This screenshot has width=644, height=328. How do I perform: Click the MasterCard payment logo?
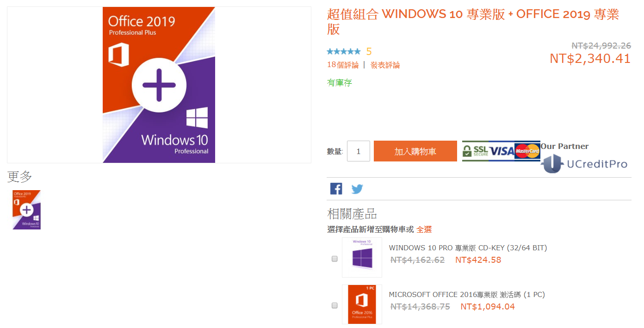click(x=527, y=151)
